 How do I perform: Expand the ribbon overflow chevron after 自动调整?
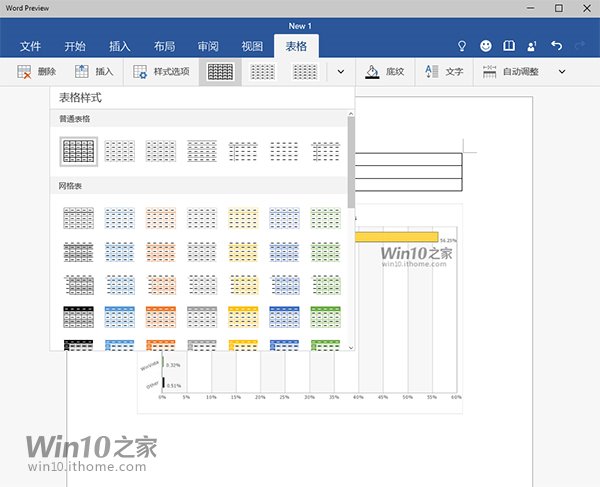(x=562, y=72)
